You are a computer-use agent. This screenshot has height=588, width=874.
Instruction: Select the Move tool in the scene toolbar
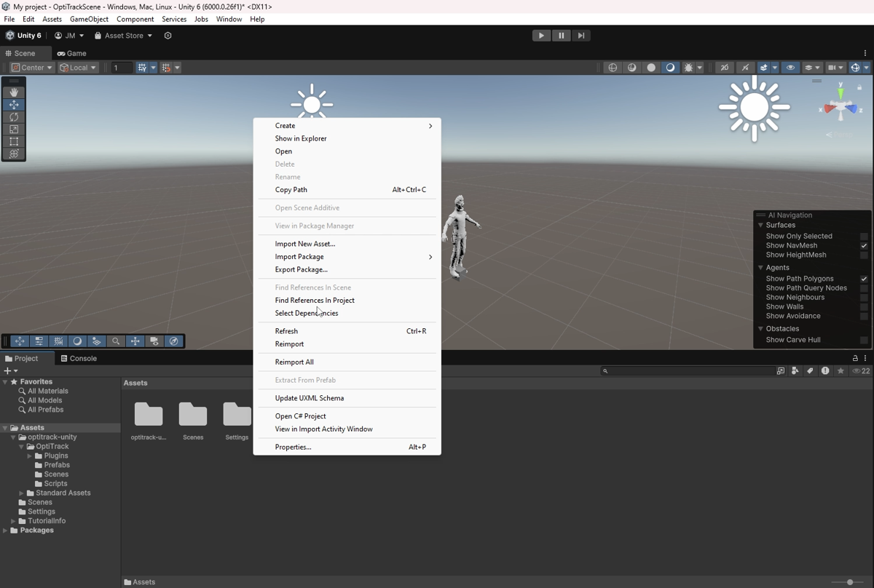pos(14,105)
